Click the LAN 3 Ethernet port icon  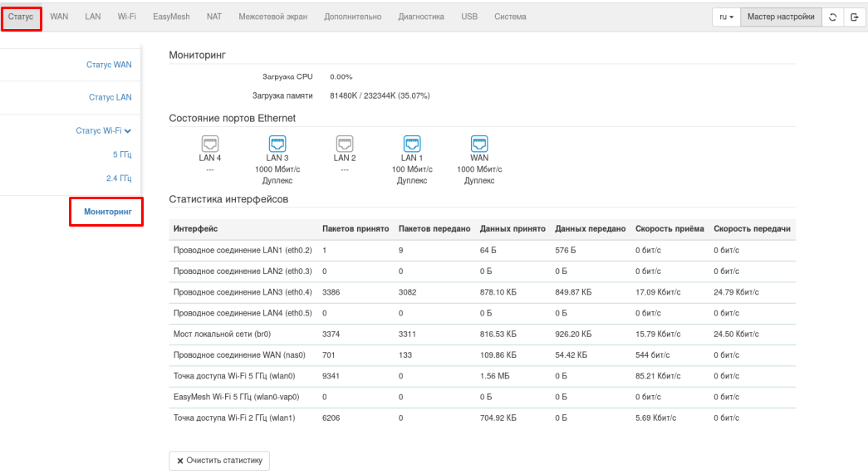coord(277,143)
